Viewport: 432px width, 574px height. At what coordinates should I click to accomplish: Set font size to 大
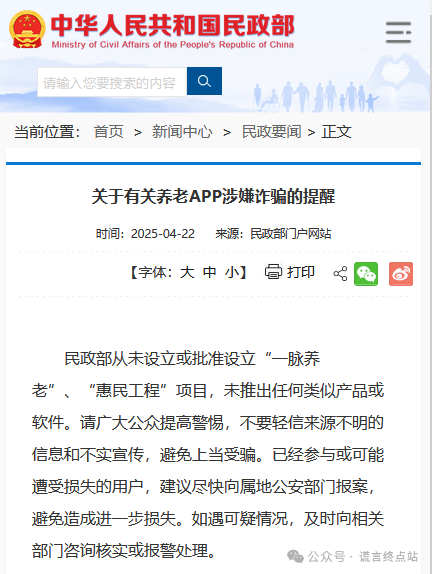tap(187, 272)
